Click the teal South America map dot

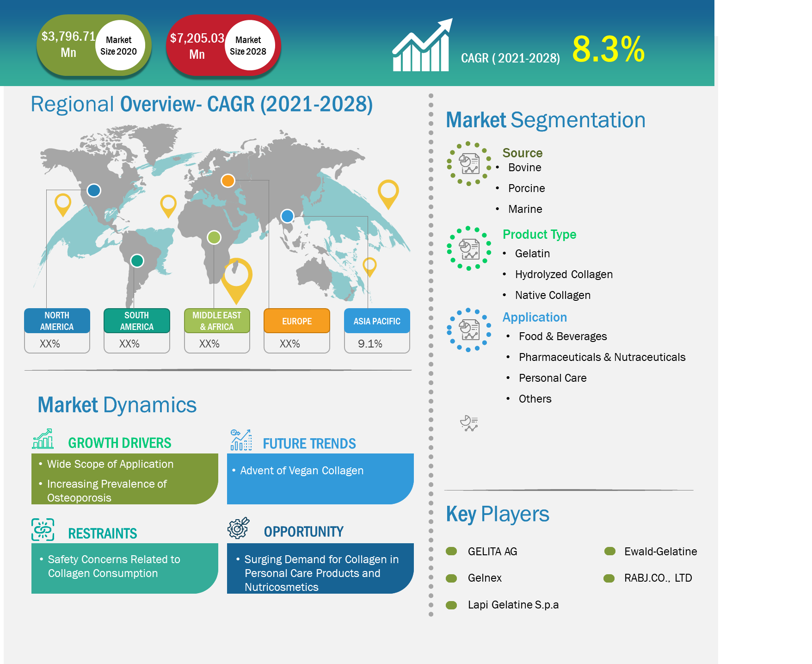[x=137, y=261]
